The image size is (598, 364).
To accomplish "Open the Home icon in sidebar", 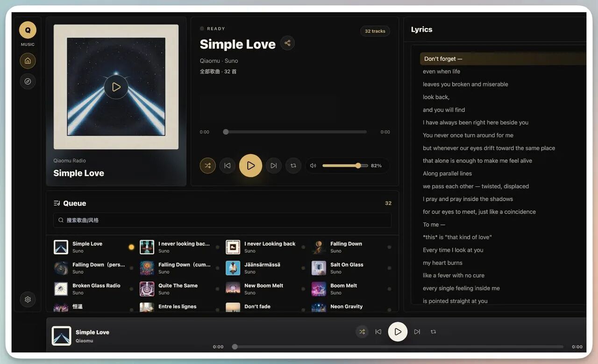I will [28, 61].
